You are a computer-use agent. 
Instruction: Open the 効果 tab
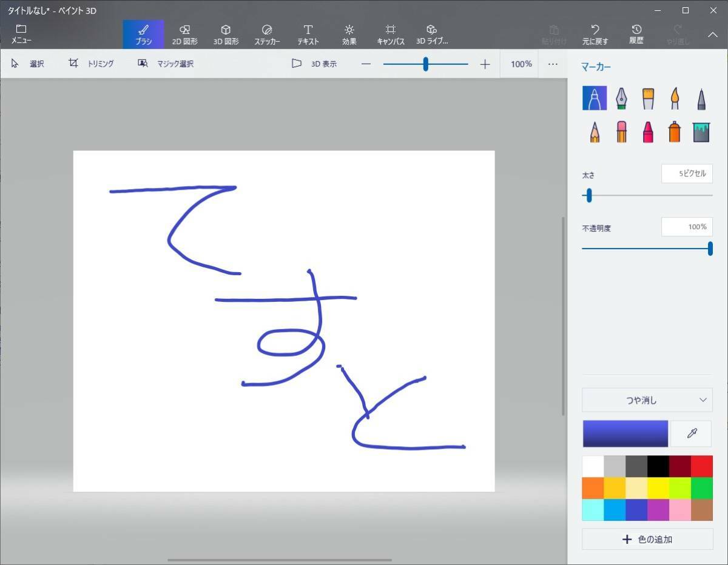click(349, 35)
